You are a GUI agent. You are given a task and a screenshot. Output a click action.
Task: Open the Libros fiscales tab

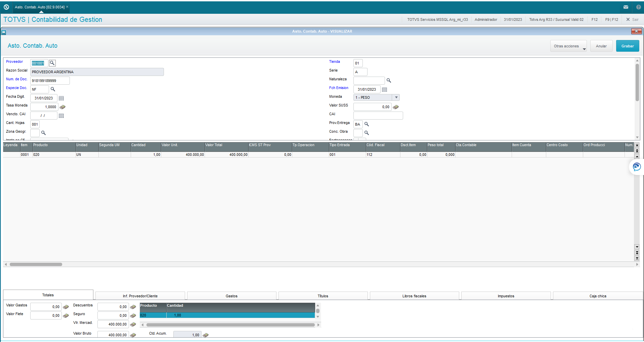tap(414, 296)
